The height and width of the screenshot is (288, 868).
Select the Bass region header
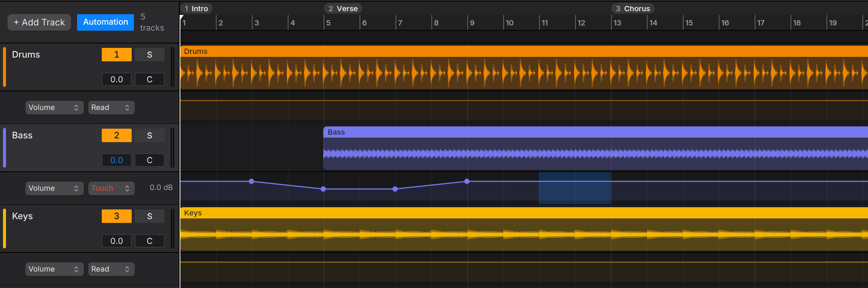tap(596, 132)
